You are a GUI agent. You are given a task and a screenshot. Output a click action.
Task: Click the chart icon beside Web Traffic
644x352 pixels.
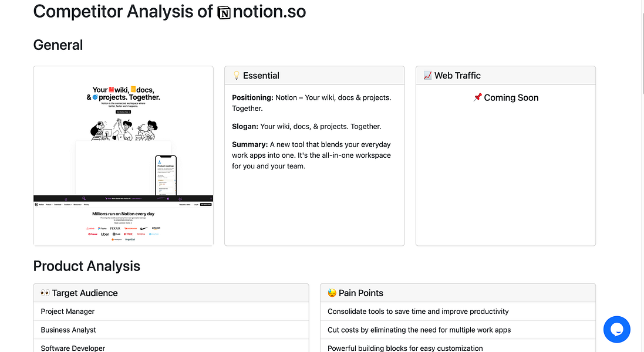[x=427, y=76]
